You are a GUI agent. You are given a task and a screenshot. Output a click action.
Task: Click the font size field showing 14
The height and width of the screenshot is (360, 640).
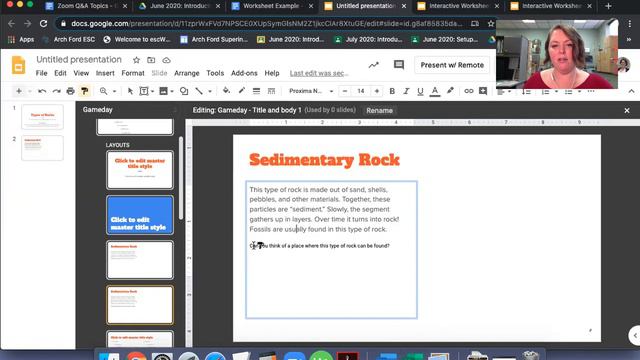pos(361,91)
